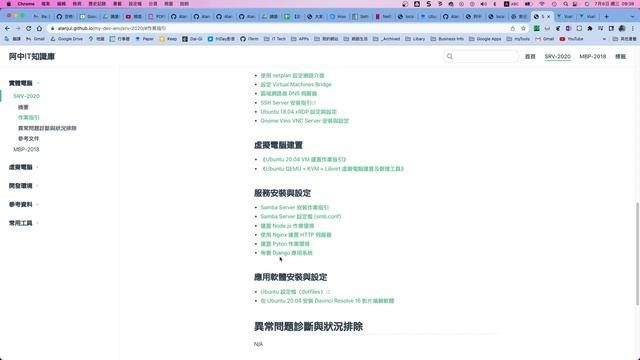640x360 pixels.
Task: Open the Django application link
Action: point(286,253)
